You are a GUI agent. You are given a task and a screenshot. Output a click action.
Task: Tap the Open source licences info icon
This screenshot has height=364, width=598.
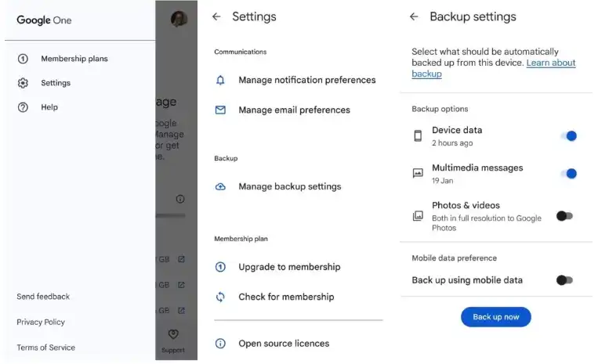(220, 344)
